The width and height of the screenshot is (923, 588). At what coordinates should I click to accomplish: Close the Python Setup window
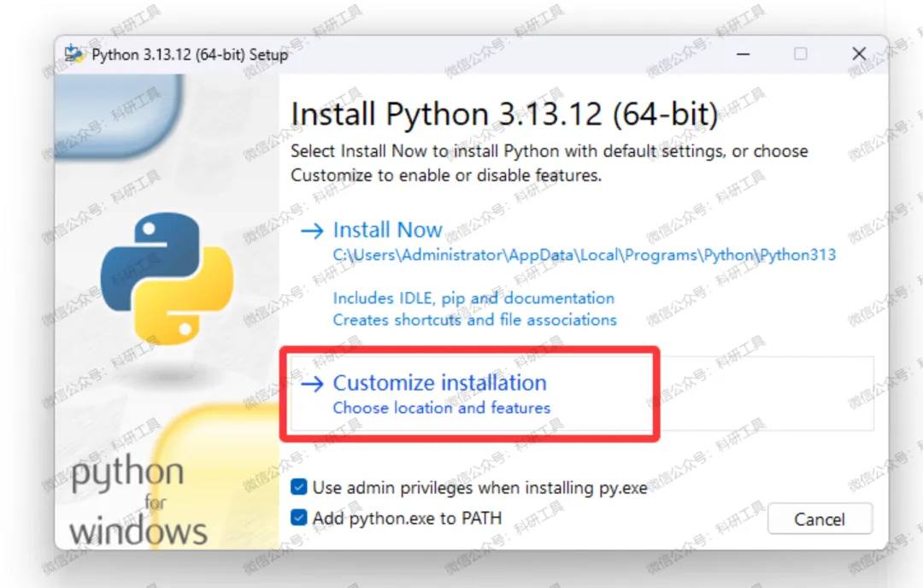tap(859, 54)
